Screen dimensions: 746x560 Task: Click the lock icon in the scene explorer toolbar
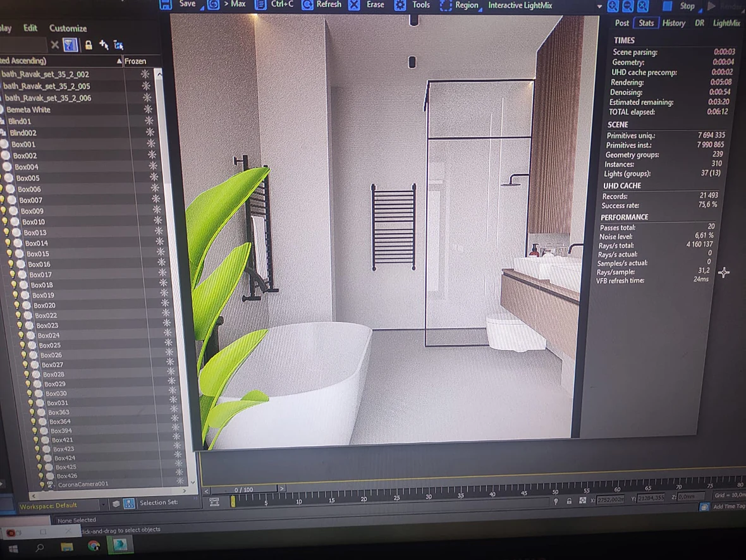[89, 46]
